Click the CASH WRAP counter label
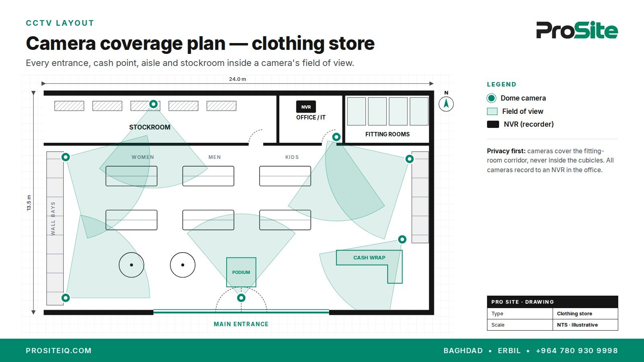 coord(369,257)
